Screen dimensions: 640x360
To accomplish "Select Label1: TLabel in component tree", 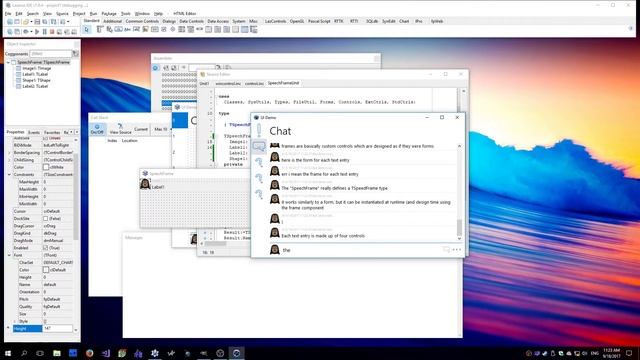I will pos(35,74).
